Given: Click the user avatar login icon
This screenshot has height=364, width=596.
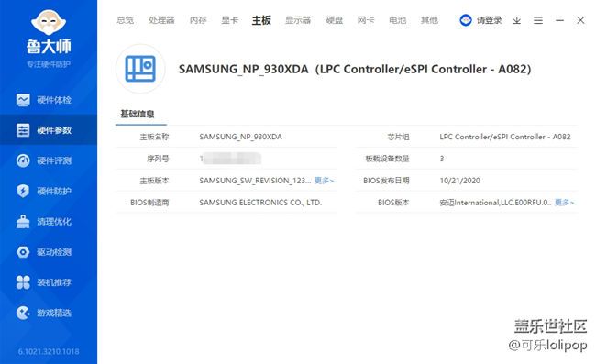Looking at the screenshot, I should pos(466,20).
